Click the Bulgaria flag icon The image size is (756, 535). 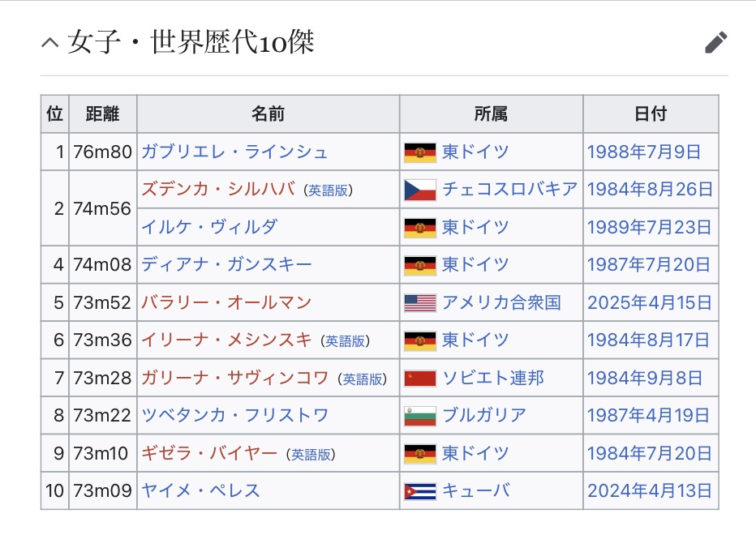pos(419,416)
